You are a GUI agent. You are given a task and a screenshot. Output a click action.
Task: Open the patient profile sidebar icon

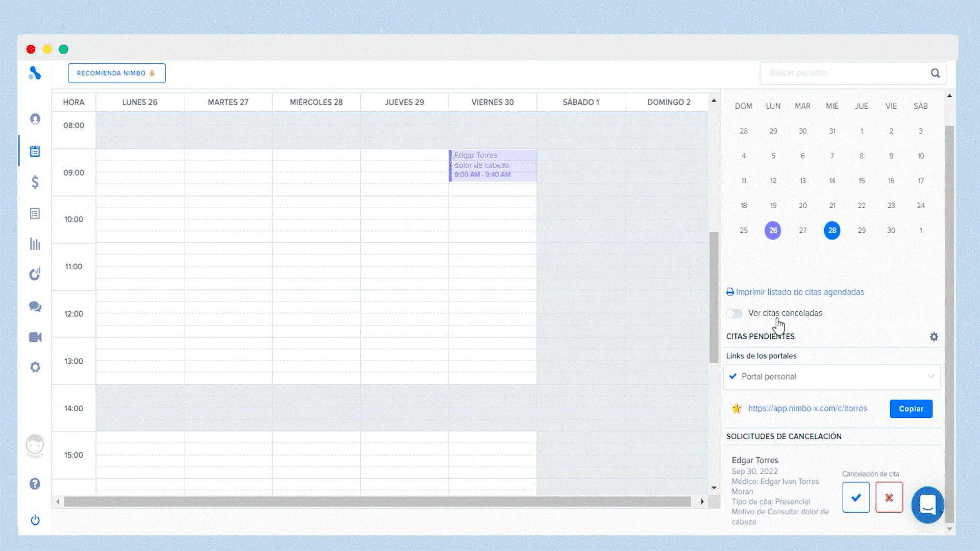pyautogui.click(x=35, y=119)
